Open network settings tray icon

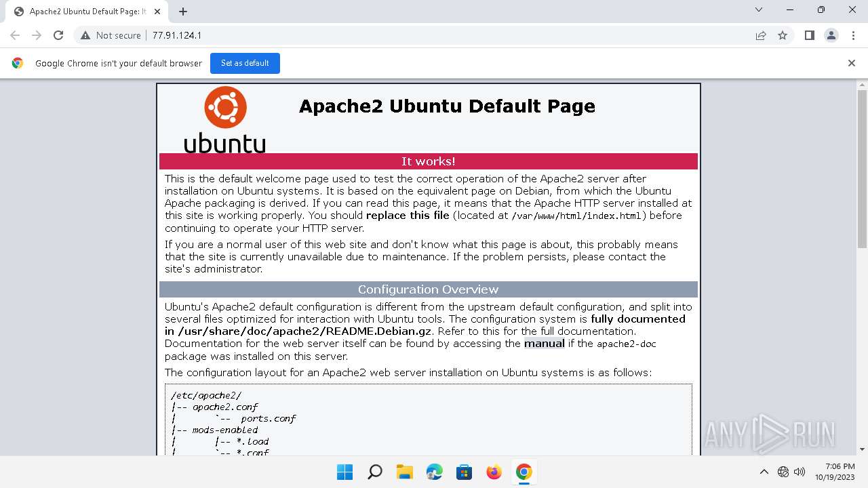coord(783,472)
